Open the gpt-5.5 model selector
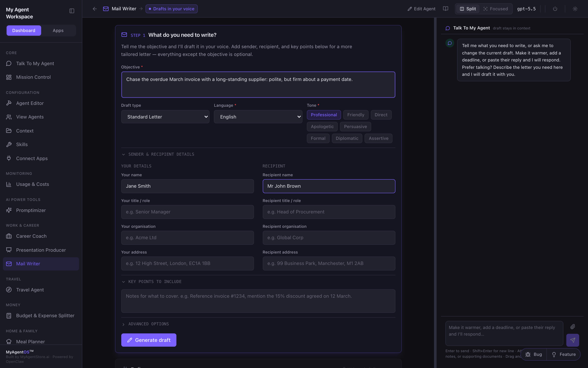588x368 pixels. (x=526, y=9)
